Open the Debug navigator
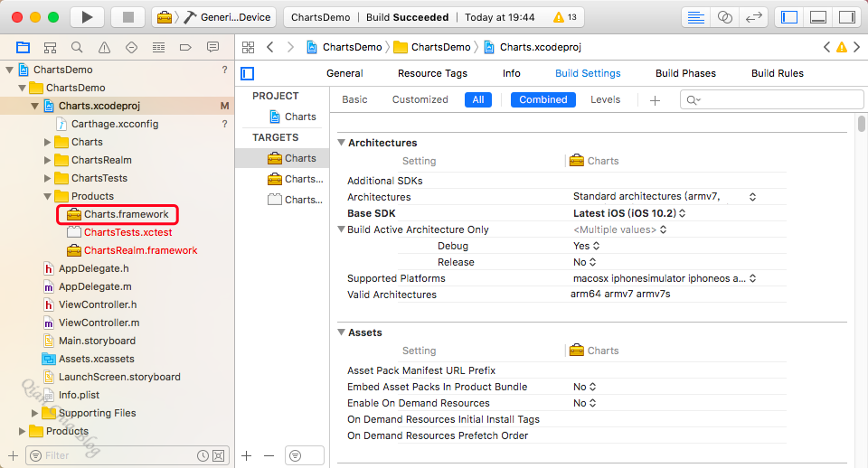Viewport: 868px width, 468px height. coord(158,48)
